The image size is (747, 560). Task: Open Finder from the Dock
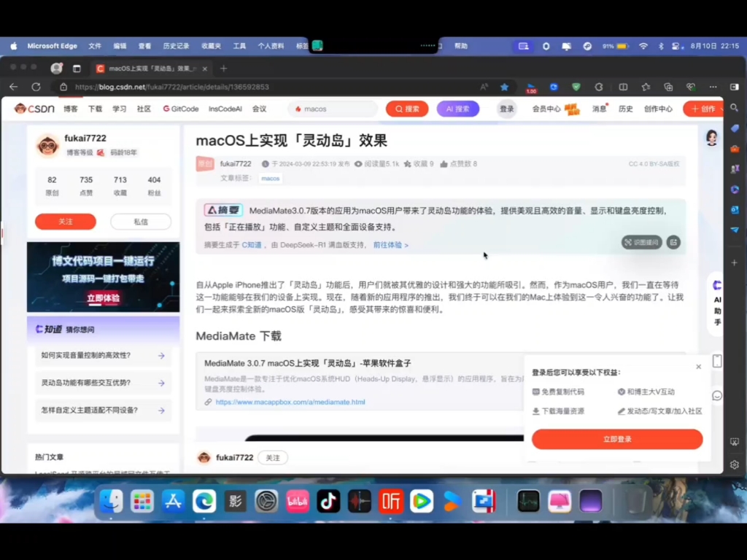click(111, 501)
